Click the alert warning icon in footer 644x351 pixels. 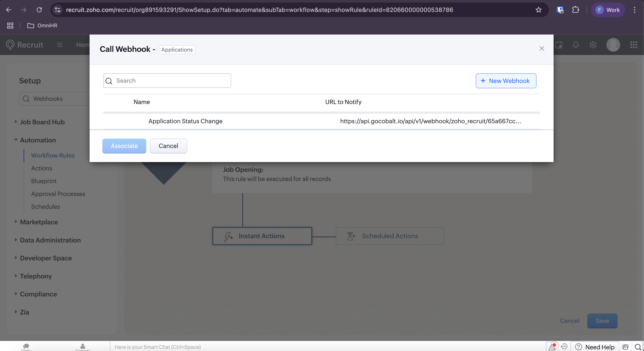click(x=552, y=347)
